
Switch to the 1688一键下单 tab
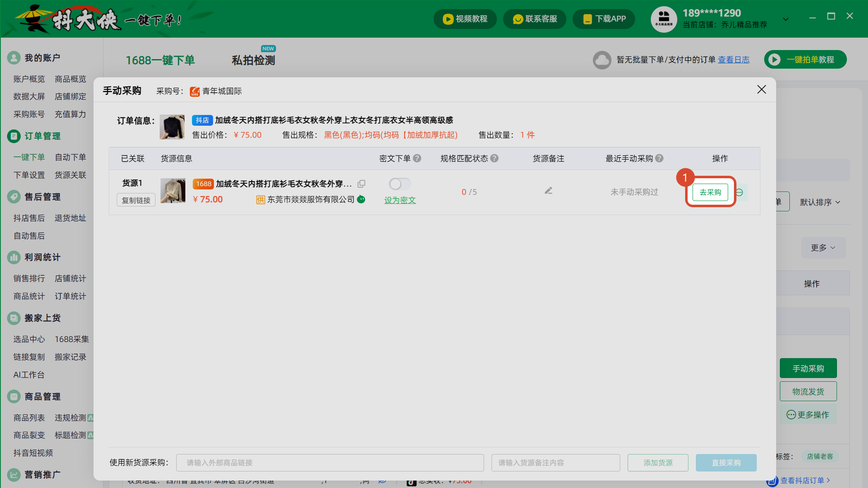point(160,60)
